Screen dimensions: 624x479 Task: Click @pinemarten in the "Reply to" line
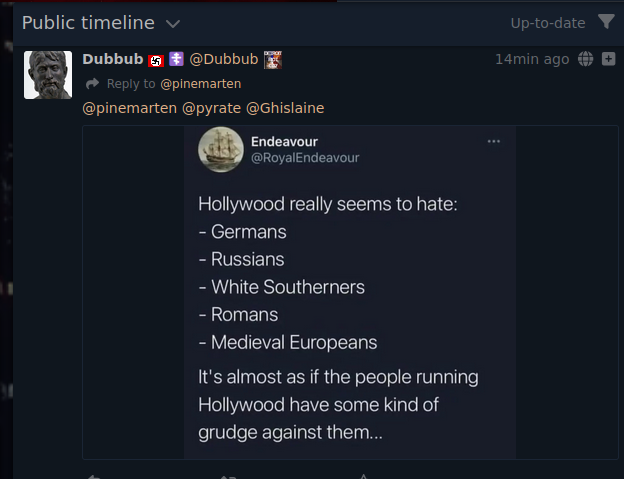200,84
